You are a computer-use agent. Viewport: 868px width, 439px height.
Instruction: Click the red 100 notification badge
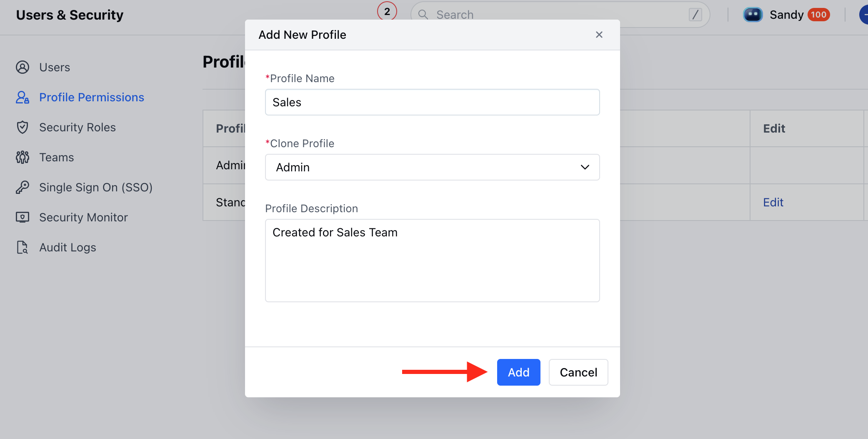tap(818, 15)
